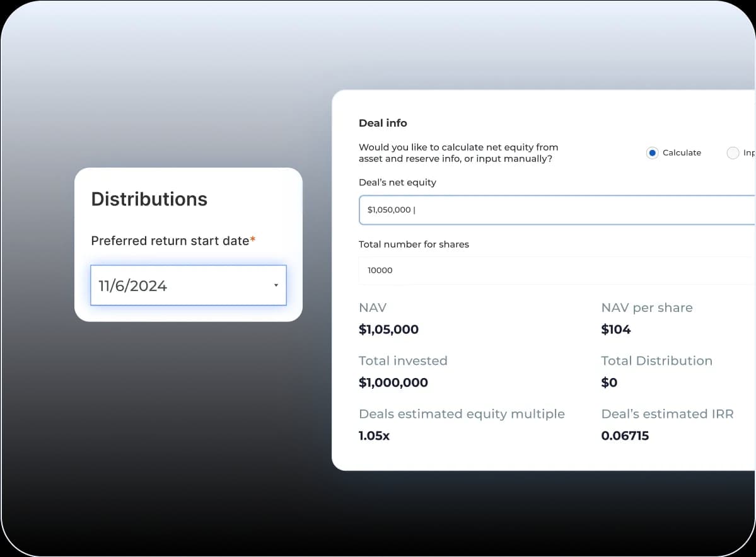
Task: Click the Total Distribution value $0
Action: click(609, 382)
